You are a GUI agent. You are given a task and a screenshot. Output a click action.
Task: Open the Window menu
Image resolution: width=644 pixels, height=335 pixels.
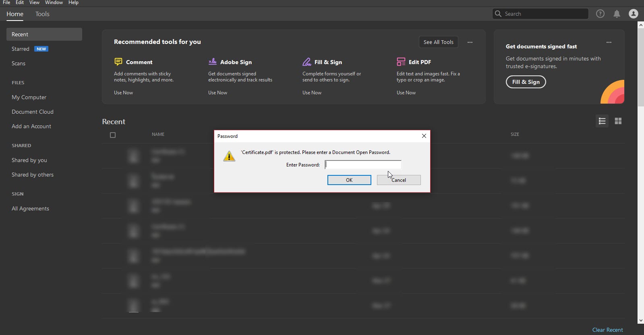click(54, 2)
